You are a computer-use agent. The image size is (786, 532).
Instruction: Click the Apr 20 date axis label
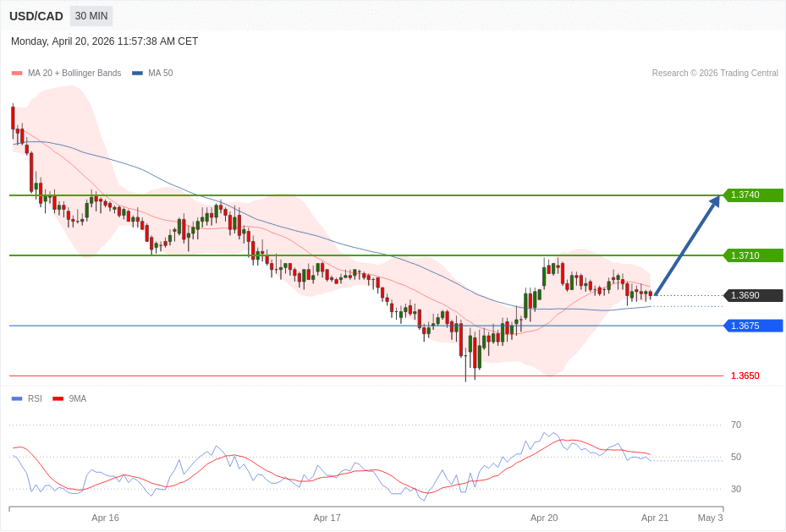click(544, 518)
